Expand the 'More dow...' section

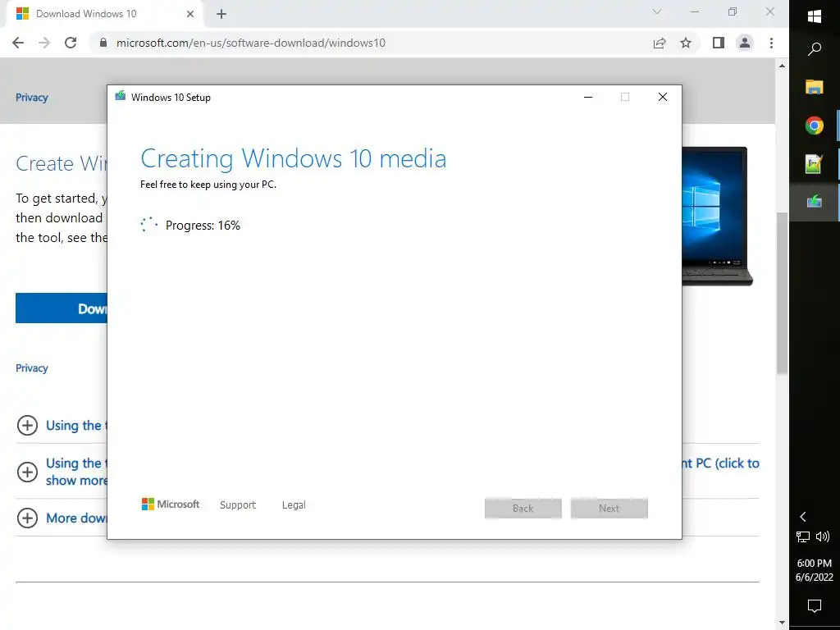point(27,518)
